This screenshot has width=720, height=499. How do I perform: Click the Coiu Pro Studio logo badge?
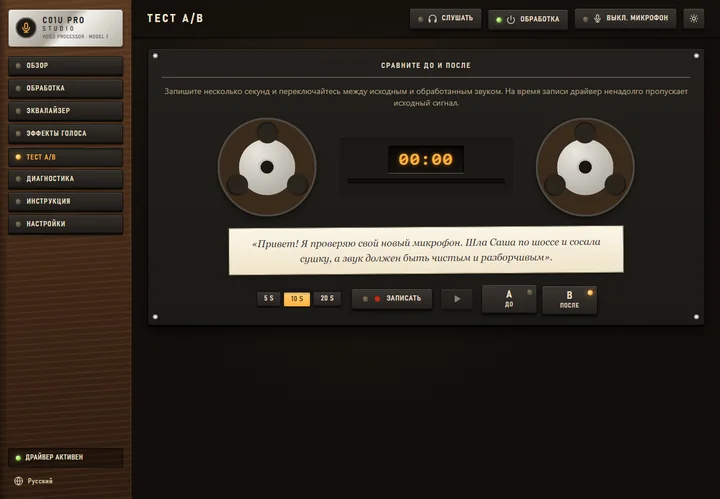pos(66,28)
